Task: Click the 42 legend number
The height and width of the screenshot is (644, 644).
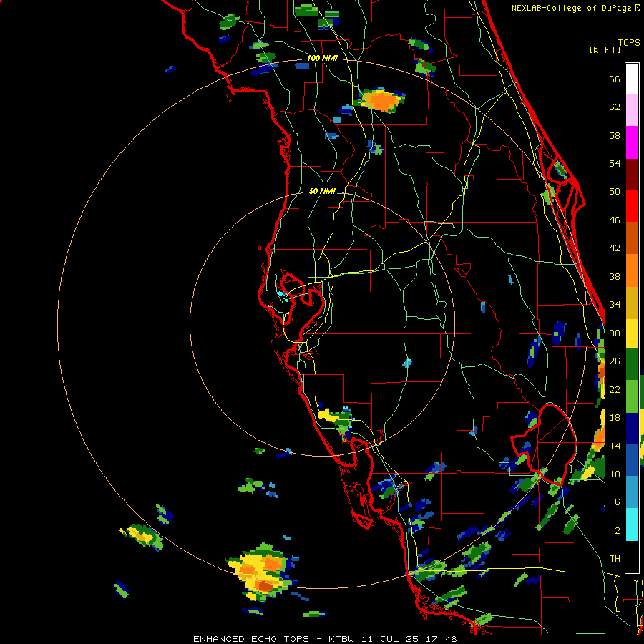Action: [615, 248]
